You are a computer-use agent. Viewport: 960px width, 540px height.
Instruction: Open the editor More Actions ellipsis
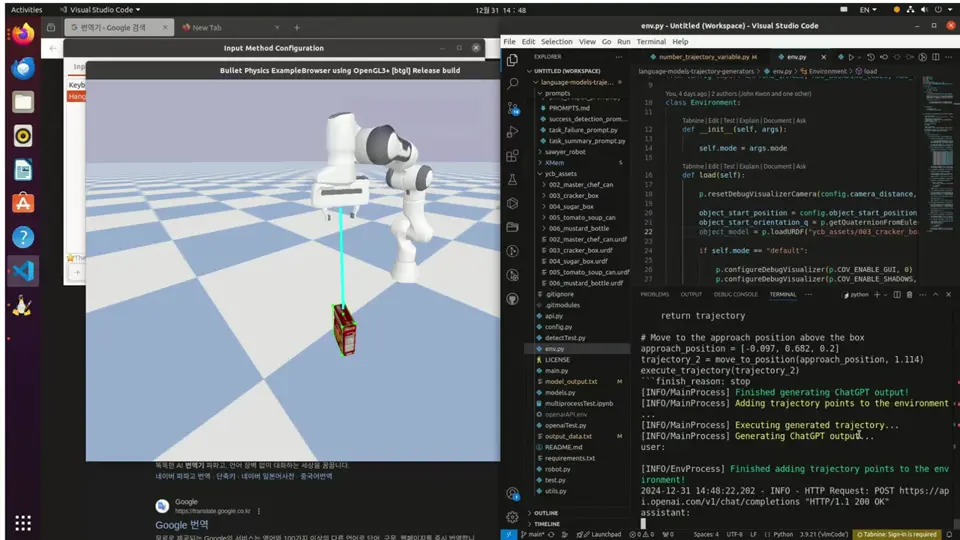pos(948,57)
